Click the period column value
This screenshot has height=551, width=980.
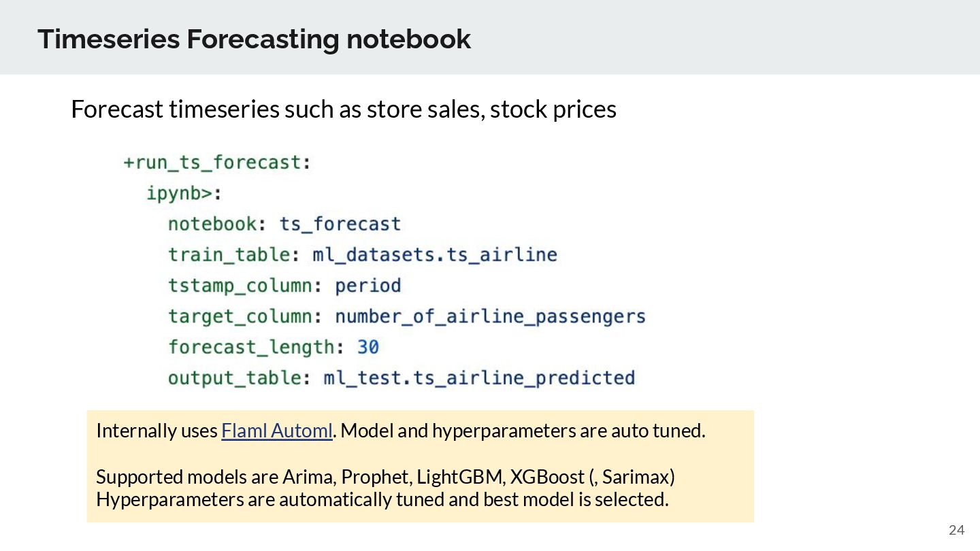point(367,286)
